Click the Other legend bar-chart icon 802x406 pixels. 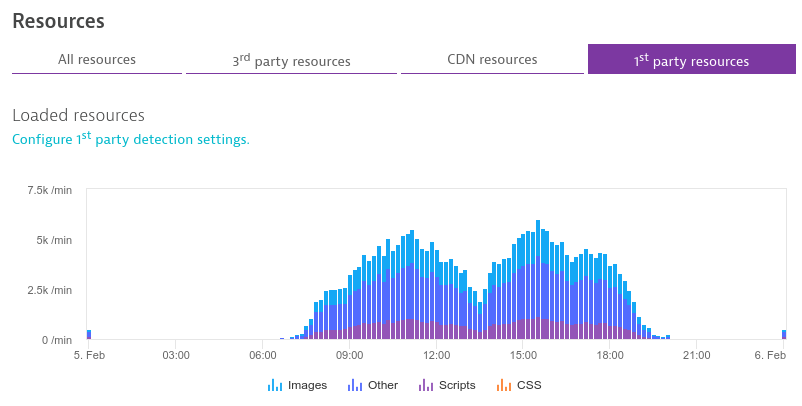pyautogui.click(x=354, y=385)
